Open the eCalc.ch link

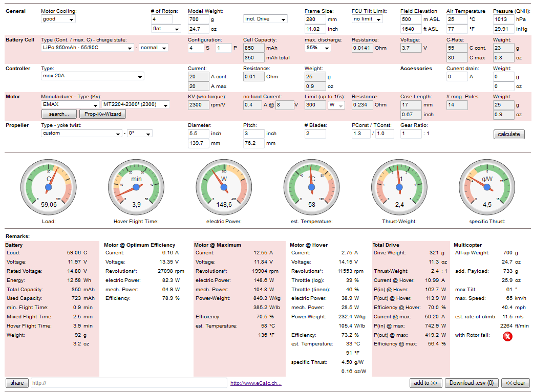(x=256, y=383)
